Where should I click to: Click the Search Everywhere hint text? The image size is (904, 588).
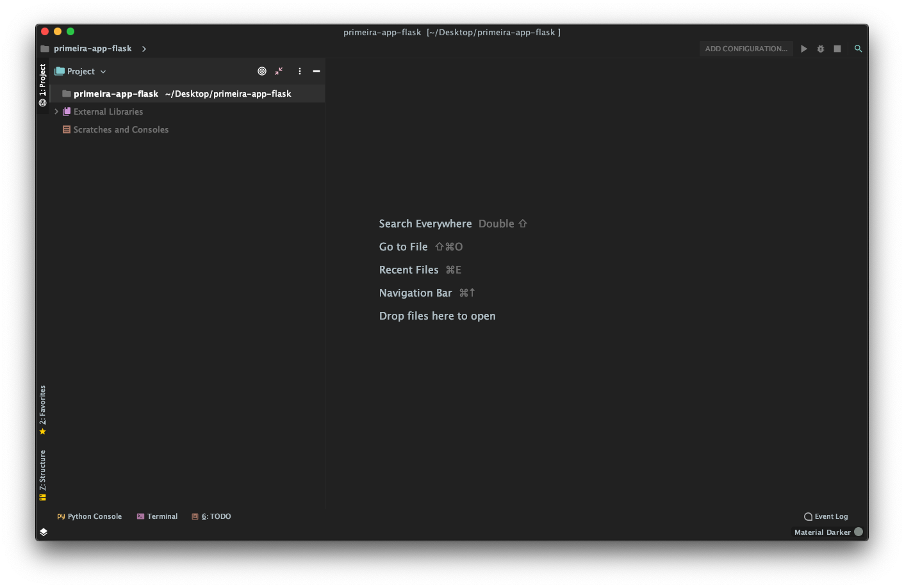(x=425, y=224)
